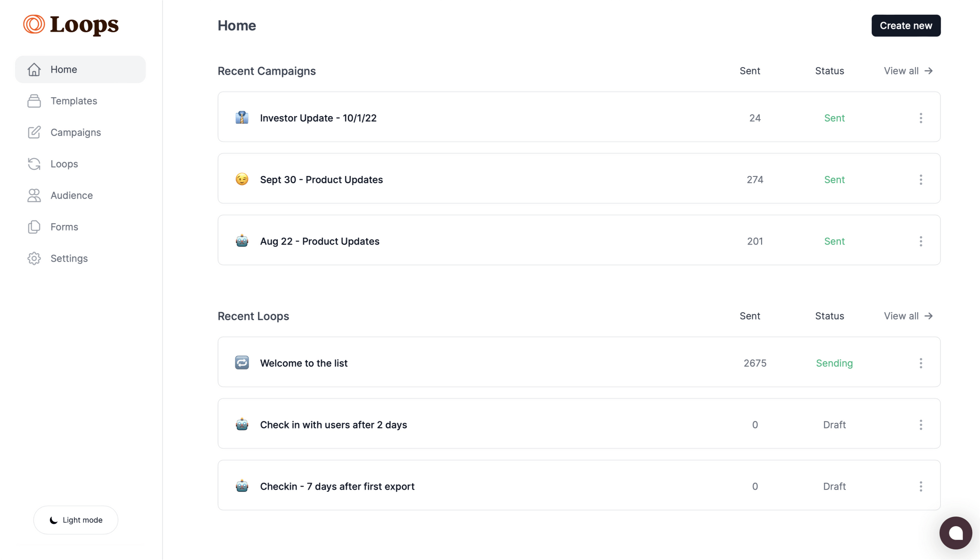Click the Loops logo
The height and width of the screenshot is (560, 980).
[x=70, y=24]
